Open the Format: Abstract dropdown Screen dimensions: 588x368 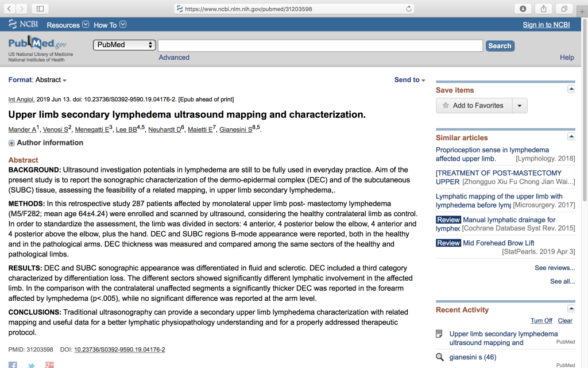pos(37,80)
